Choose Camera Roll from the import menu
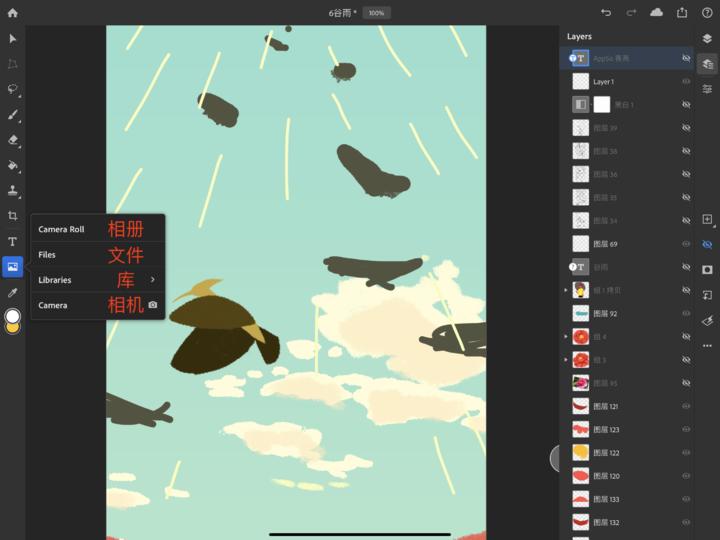The width and height of the screenshot is (720, 540). (62, 229)
